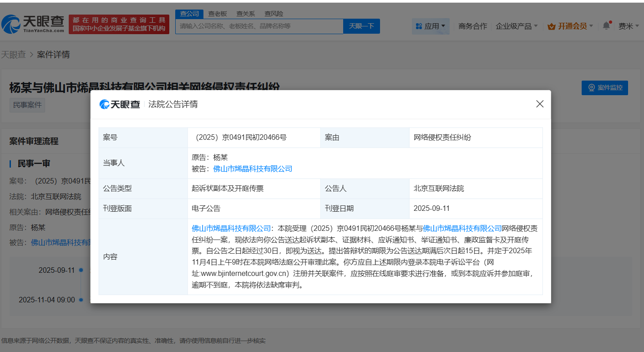The height and width of the screenshot is (352, 644).
Task: Close the court announcement dialog
Action: pyautogui.click(x=540, y=104)
